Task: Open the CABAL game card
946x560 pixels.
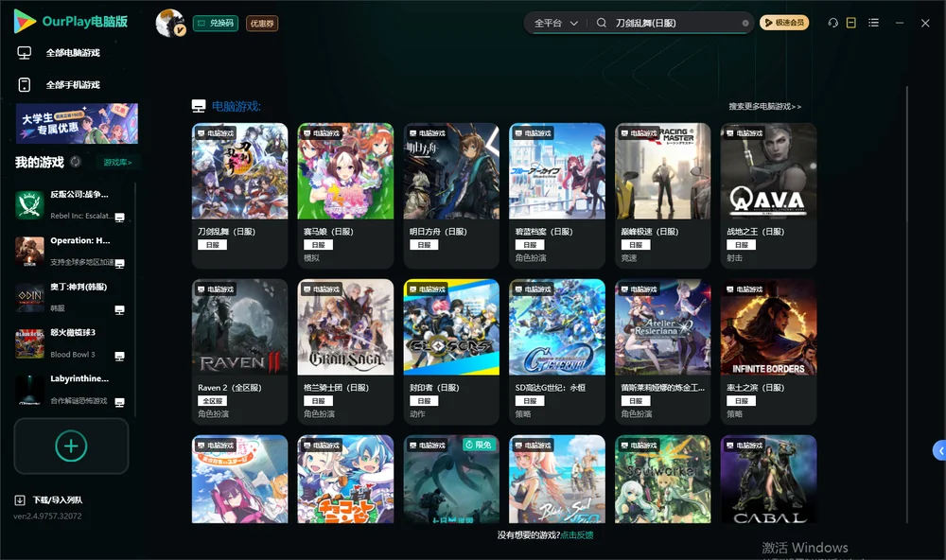Action: click(768, 480)
